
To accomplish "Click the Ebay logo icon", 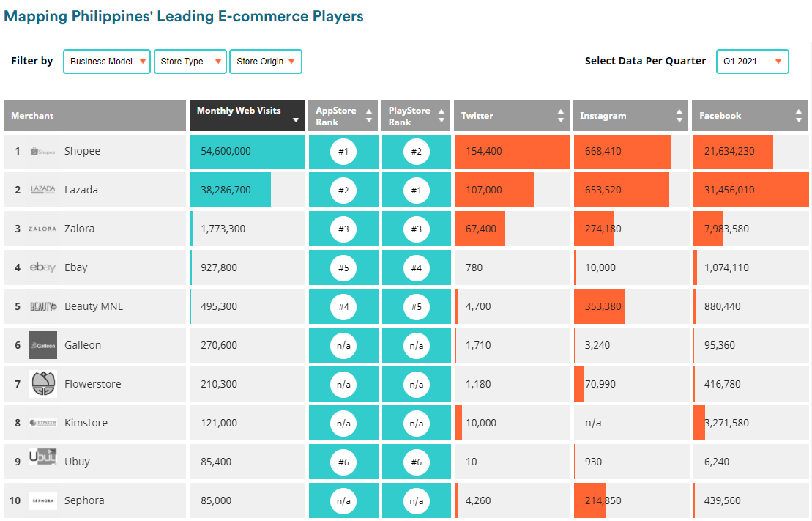I will [x=43, y=267].
